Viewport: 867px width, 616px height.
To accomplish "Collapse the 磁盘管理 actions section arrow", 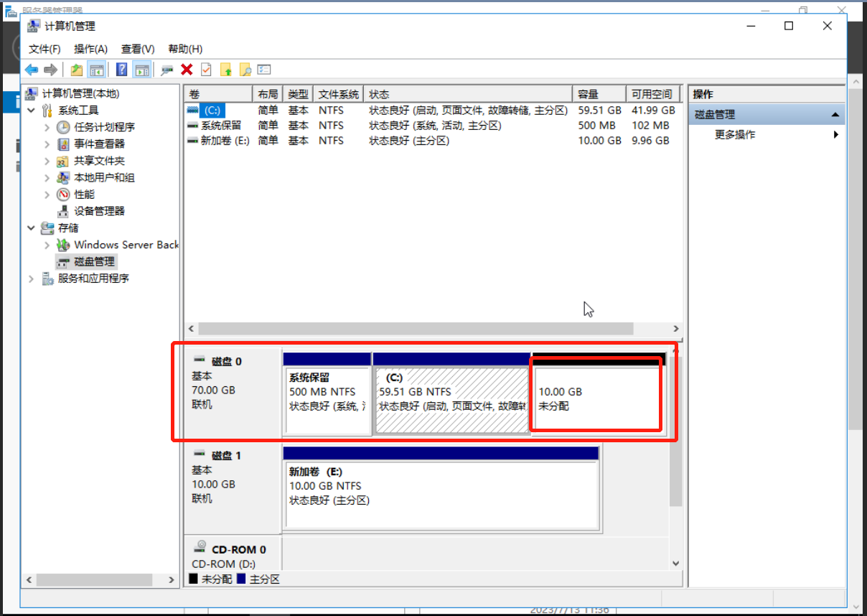I will point(835,115).
